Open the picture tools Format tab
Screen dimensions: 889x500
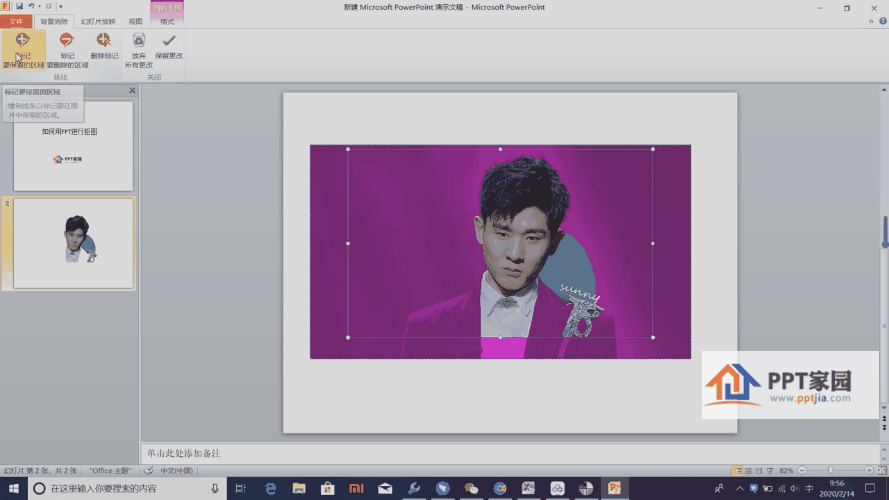coord(167,22)
